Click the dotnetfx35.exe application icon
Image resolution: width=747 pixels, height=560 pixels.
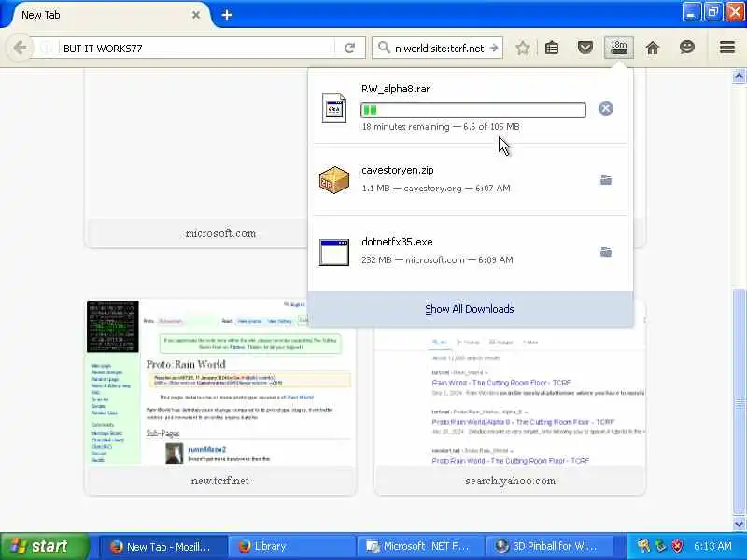point(334,252)
